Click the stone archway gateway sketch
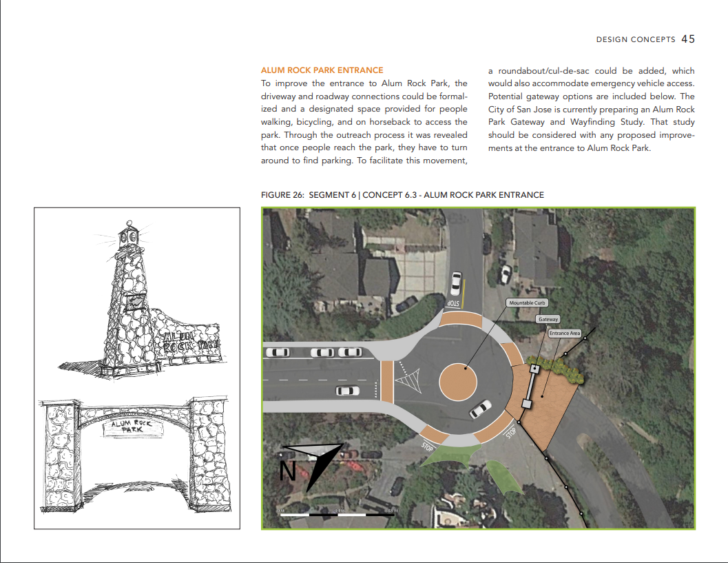The height and width of the screenshot is (563, 728). [x=136, y=455]
